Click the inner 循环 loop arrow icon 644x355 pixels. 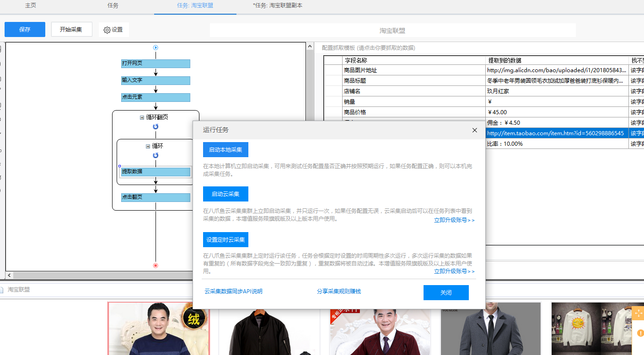[156, 155]
